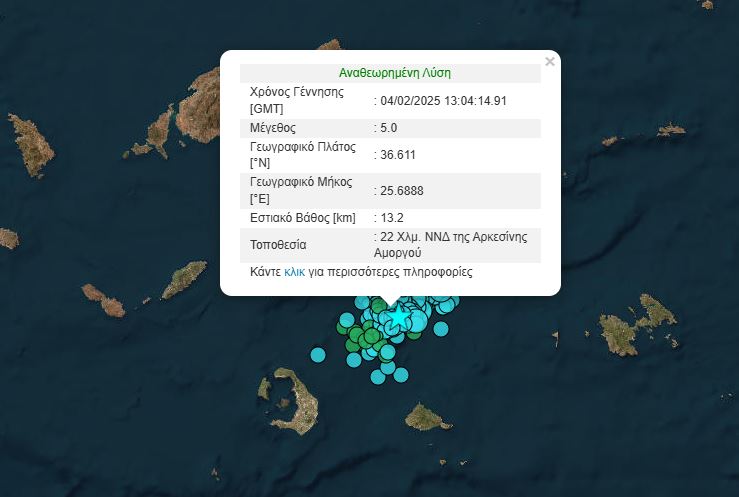This screenshot has height=497, width=739.
Task: Click the "Τοποθεσία" location row label
Action: 278,245
